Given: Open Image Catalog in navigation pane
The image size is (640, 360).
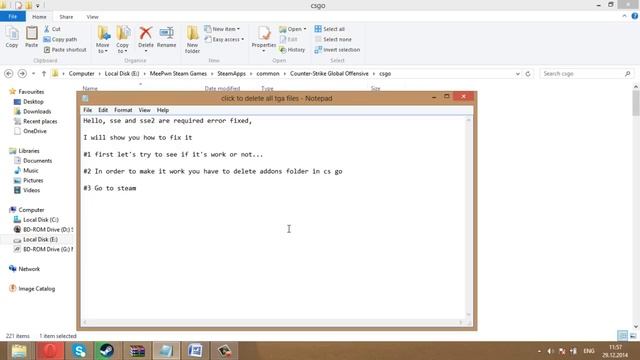Looking at the screenshot, I should click(x=36, y=288).
